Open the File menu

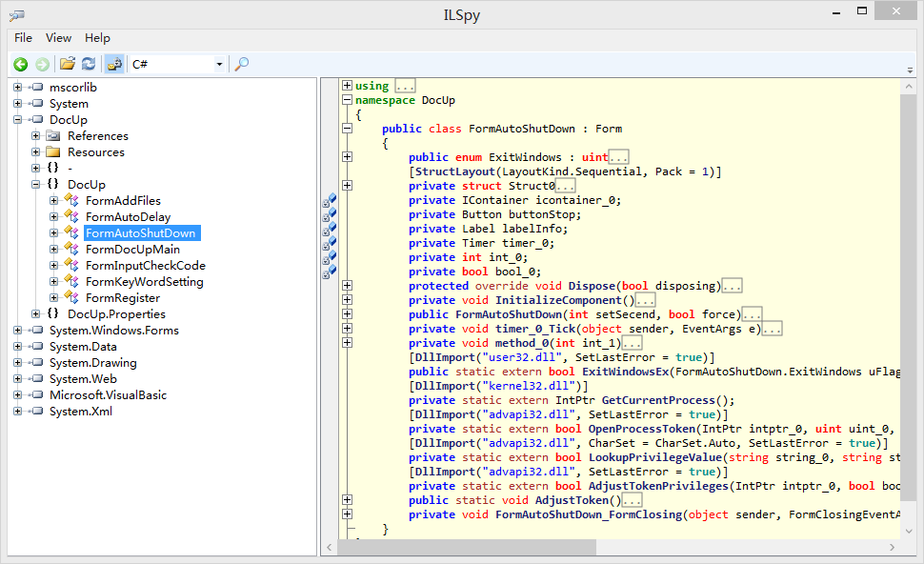tap(23, 38)
